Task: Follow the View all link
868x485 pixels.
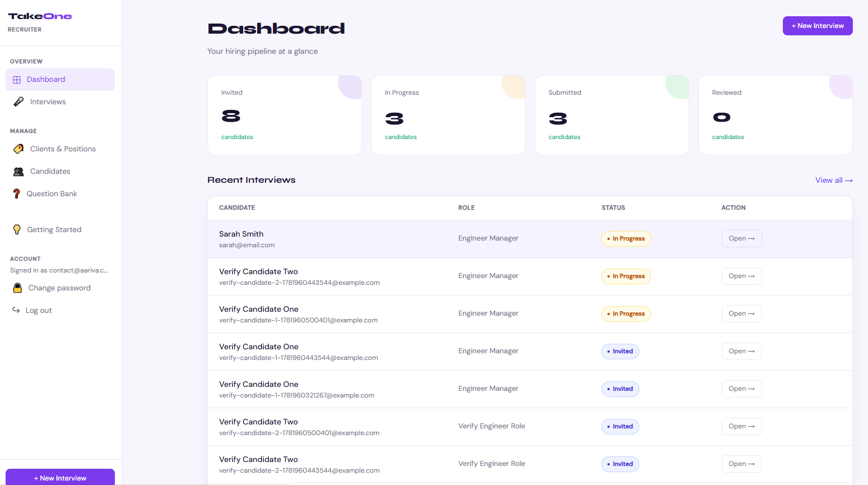Action: click(x=834, y=180)
